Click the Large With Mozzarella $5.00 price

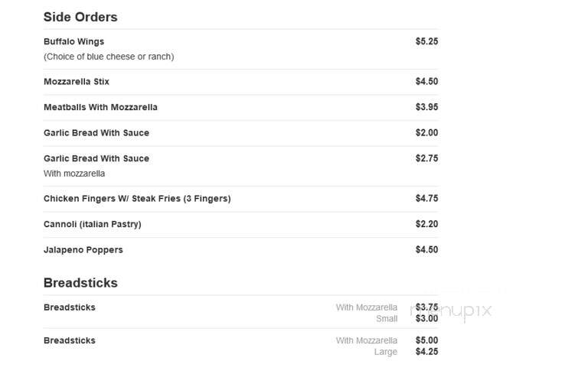coord(426,340)
